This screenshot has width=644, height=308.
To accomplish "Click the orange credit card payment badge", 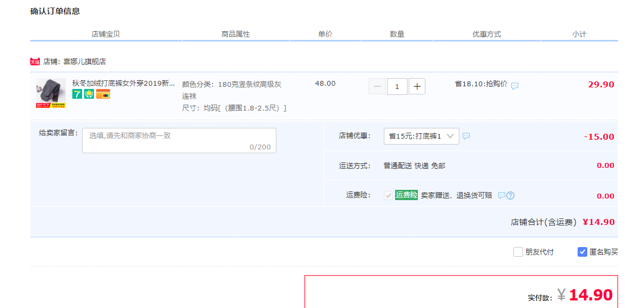I will [x=103, y=94].
